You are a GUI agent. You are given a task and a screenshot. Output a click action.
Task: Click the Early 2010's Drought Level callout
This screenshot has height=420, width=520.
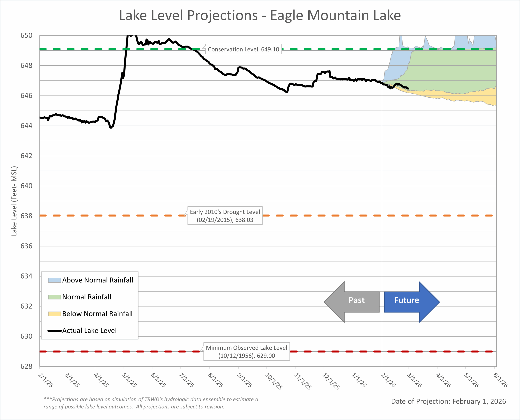coord(225,215)
